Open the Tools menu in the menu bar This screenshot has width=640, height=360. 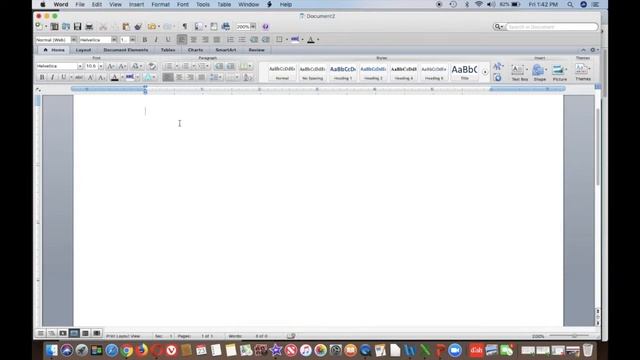tap(203, 4)
